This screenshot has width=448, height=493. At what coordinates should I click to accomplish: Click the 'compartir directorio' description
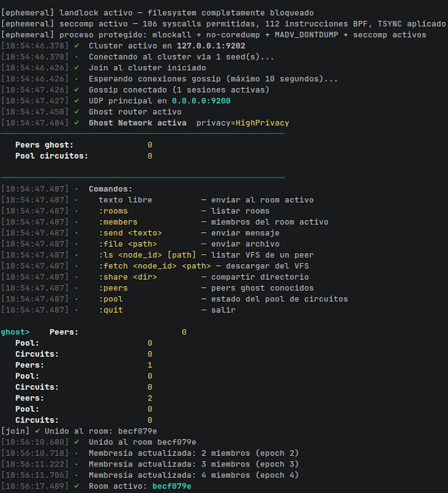pos(260,277)
